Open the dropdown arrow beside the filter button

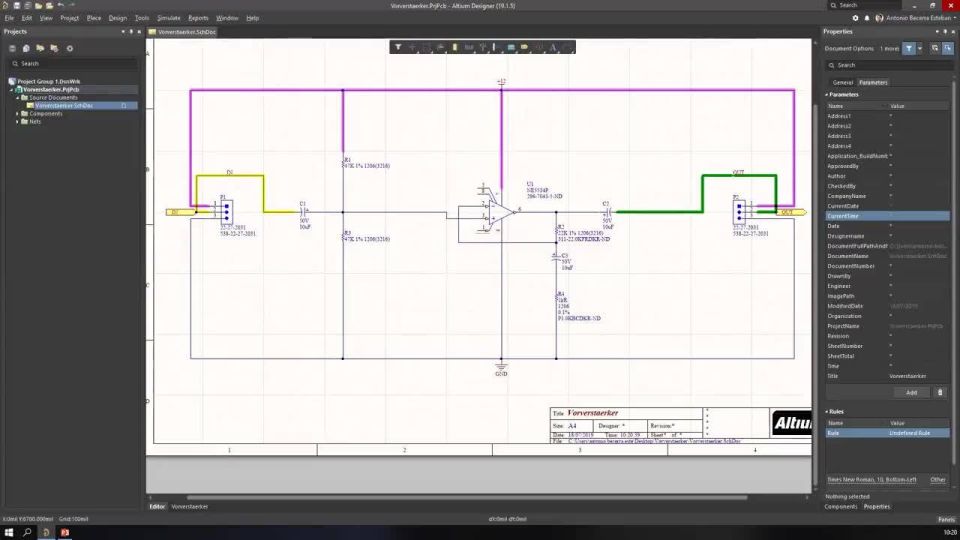[x=920, y=48]
